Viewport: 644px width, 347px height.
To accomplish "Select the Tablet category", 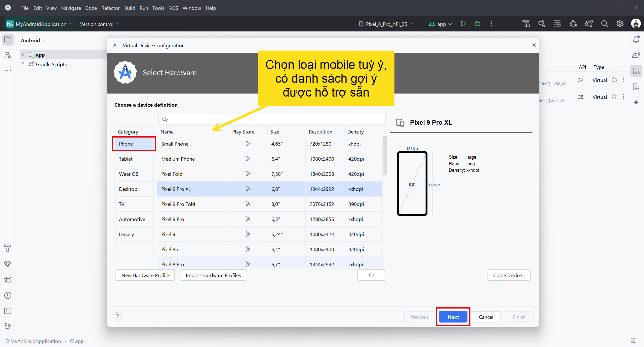I will click(134, 159).
